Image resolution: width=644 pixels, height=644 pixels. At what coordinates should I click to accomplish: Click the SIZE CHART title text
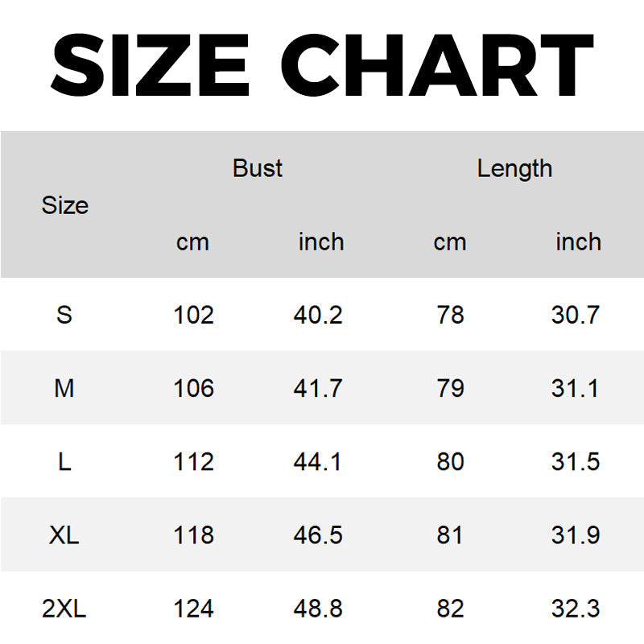[322, 65]
